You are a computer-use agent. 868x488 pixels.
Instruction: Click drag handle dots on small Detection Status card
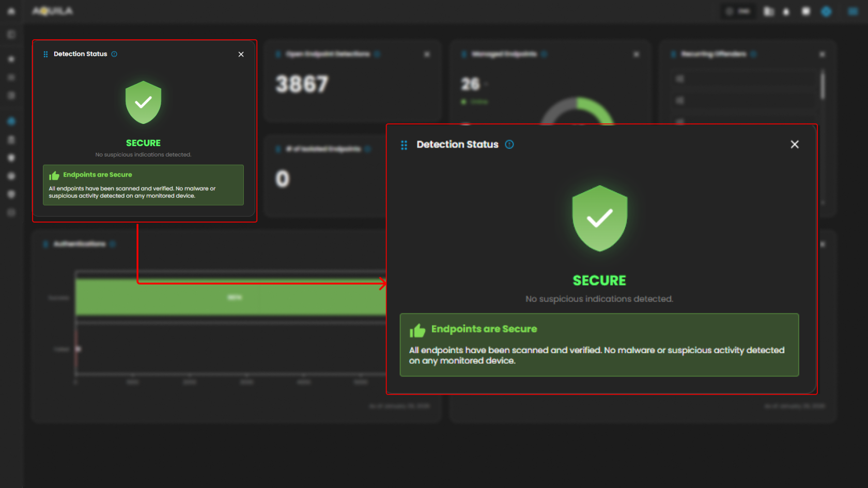tap(45, 54)
